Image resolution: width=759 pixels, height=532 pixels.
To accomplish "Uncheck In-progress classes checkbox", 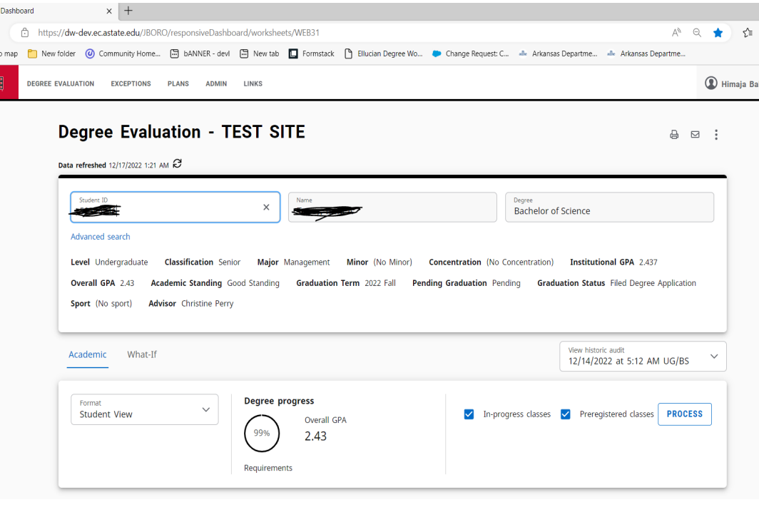I will pyautogui.click(x=469, y=414).
